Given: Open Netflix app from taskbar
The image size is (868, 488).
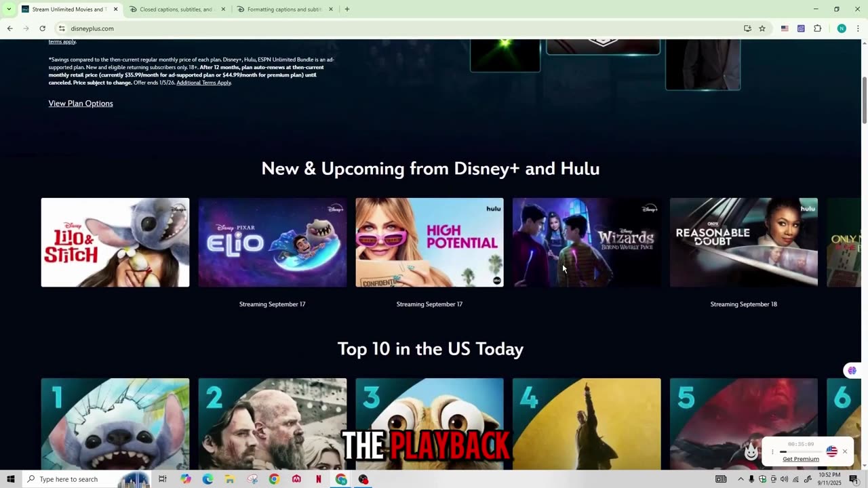Looking at the screenshot, I should click(x=319, y=479).
